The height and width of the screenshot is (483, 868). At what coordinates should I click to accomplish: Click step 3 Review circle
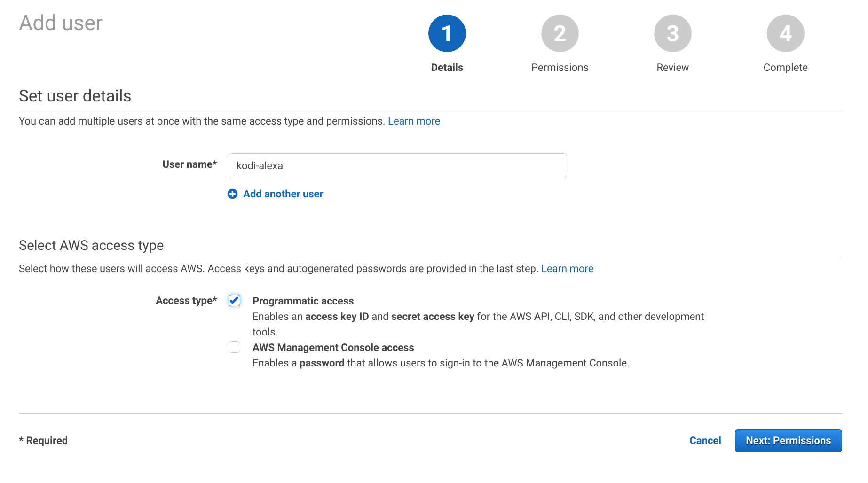[x=672, y=33]
